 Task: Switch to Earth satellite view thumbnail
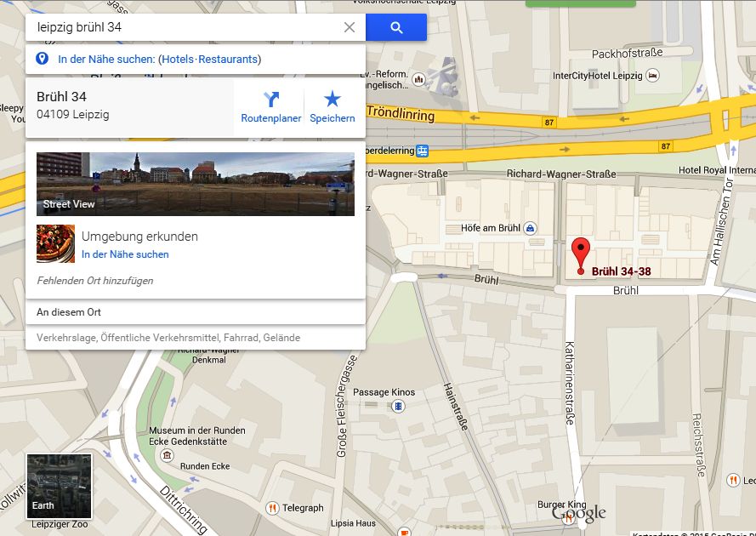pyautogui.click(x=60, y=486)
